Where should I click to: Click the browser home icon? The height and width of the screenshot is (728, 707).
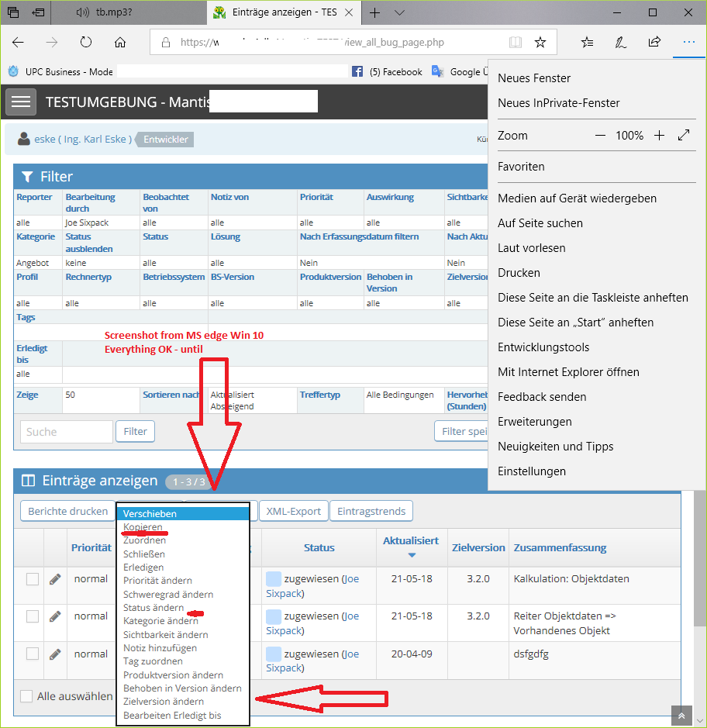tap(119, 43)
